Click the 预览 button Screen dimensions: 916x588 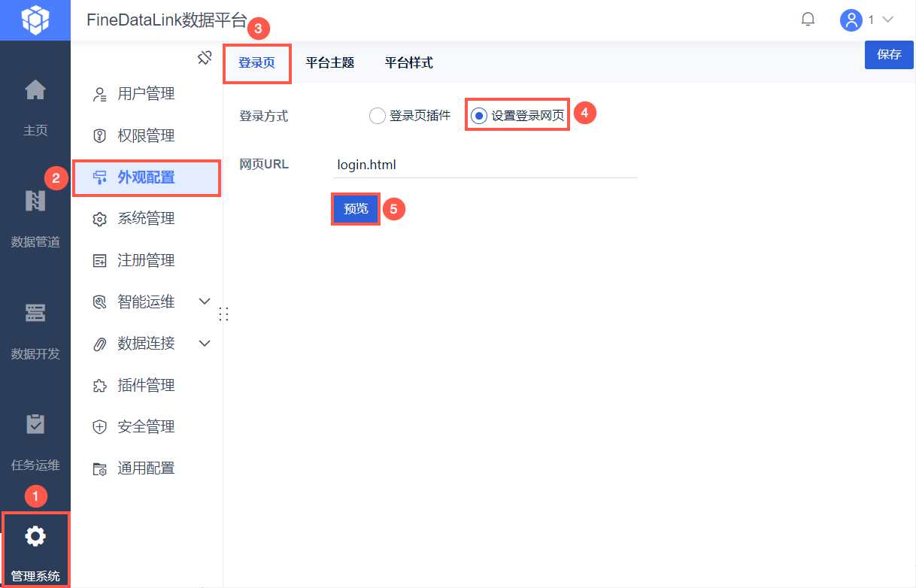point(356,209)
